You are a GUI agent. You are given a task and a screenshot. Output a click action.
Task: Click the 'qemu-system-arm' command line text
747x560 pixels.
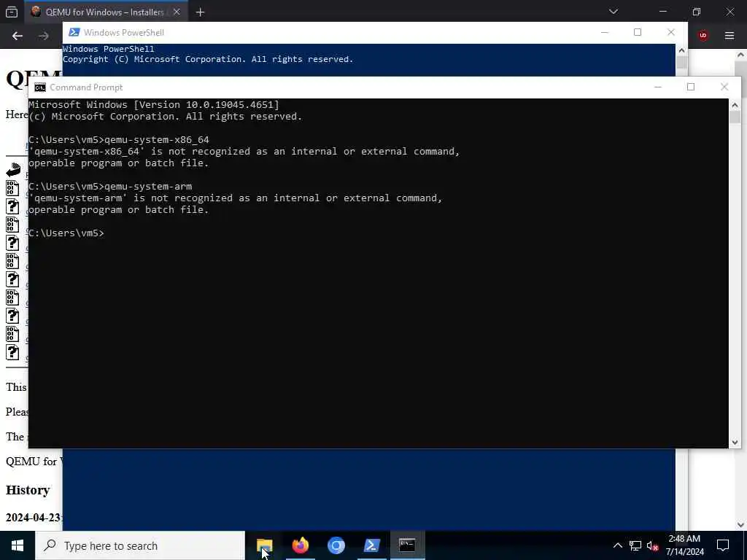click(x=148, y=186)
